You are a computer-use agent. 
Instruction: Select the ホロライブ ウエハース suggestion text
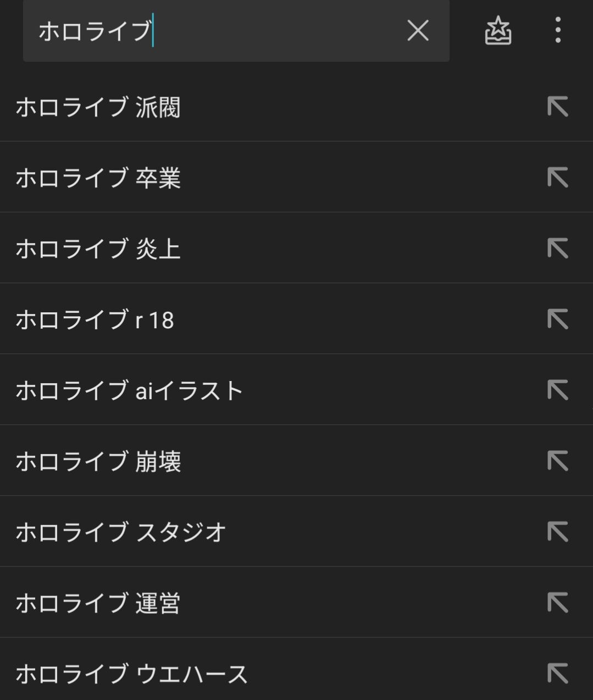click(132, 674)
